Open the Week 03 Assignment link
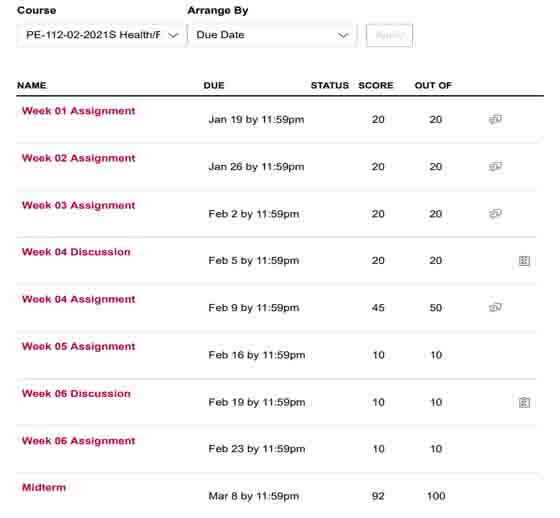The width and height of the screenshot is (560, 518). (79, 205)
